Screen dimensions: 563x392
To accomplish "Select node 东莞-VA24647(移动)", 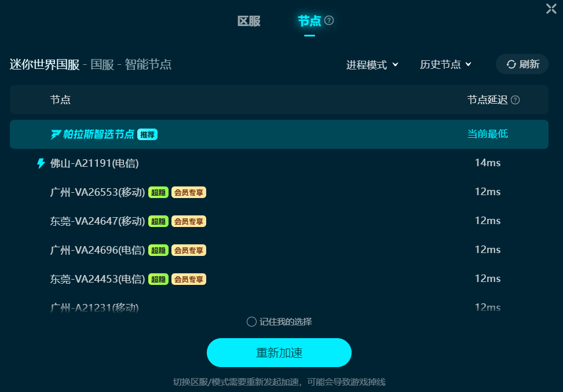I will click(x=279, y=221).
